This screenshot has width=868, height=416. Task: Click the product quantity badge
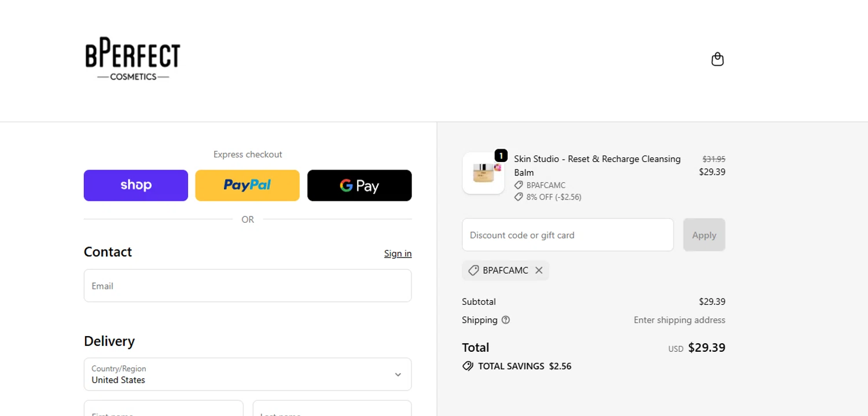point(501,156)
